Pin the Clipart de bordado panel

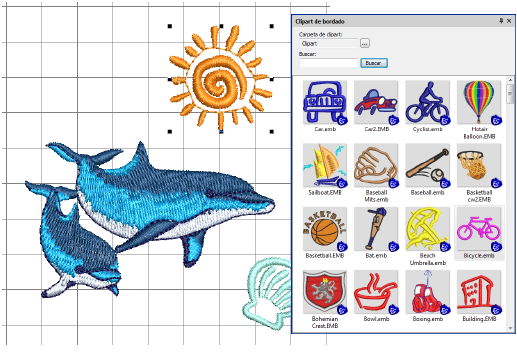coord(501,21)
